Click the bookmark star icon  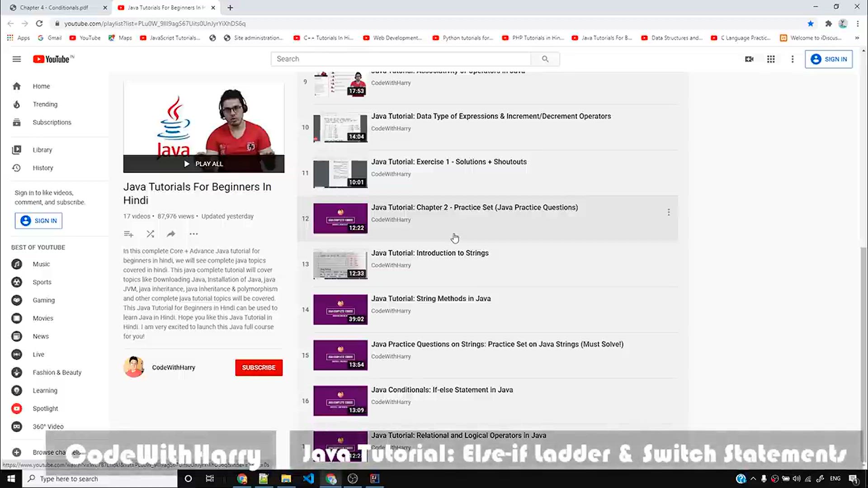810,23
